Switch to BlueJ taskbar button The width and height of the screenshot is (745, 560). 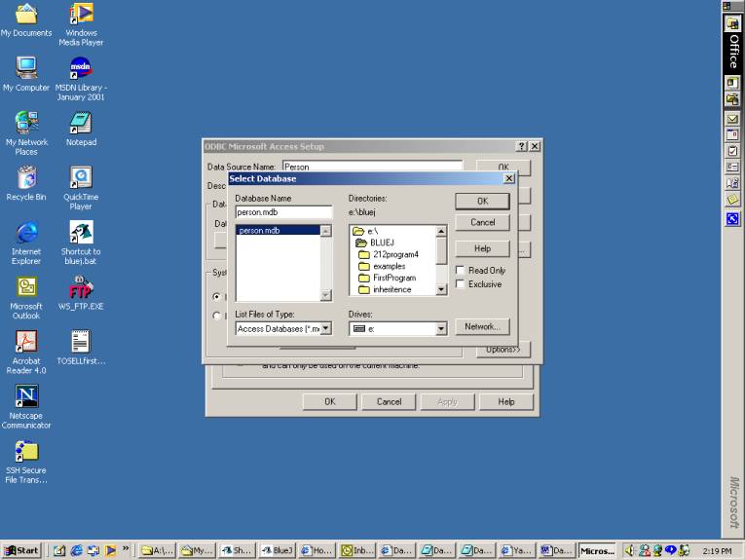[x=278, y=550]
